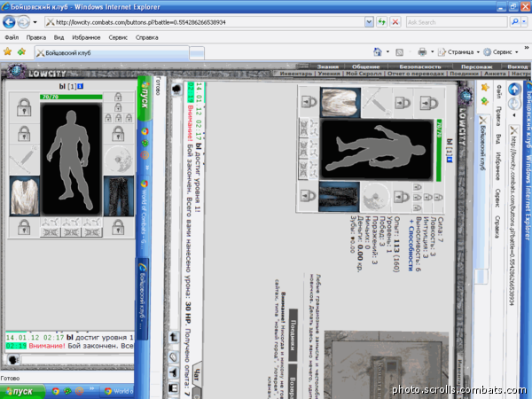Open the horizontal Файл menu
This screenshot has height=399, width=532.
click(x=12, y=37)
